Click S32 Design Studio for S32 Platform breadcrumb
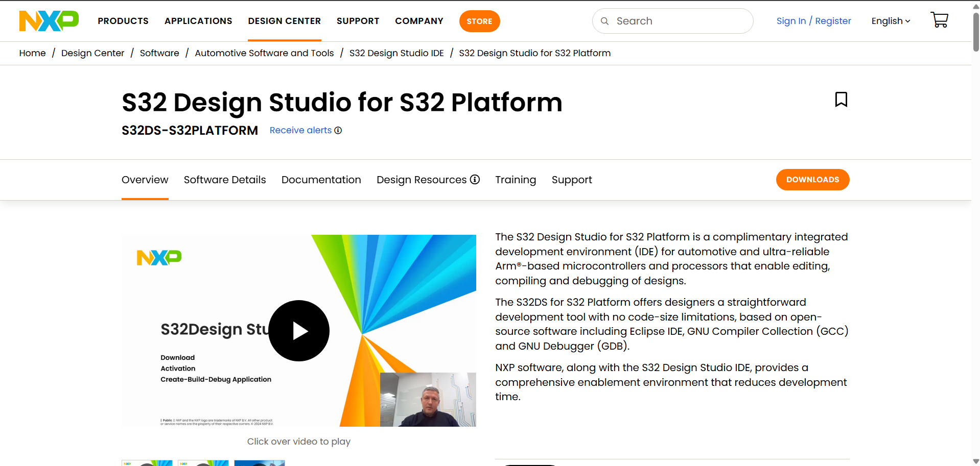 (534, 53)
